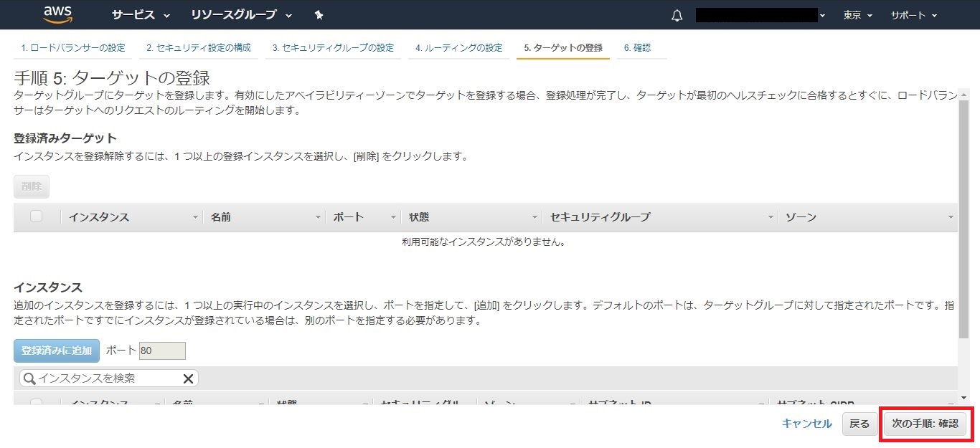Open the サポート menu

click(913, 15)
